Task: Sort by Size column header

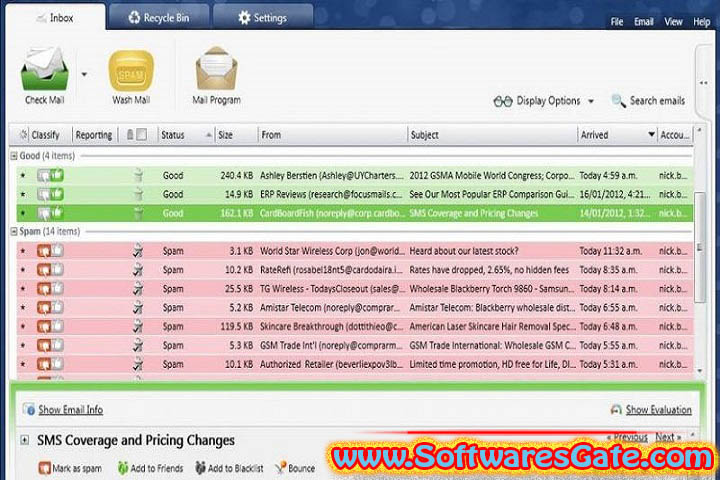Action: pos(236,135)
